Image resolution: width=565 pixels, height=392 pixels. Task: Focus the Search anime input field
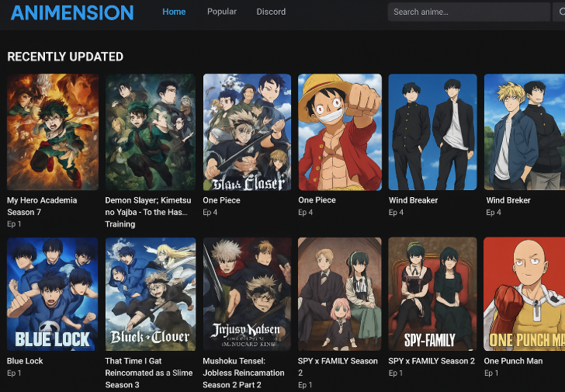tap(469, 12)
